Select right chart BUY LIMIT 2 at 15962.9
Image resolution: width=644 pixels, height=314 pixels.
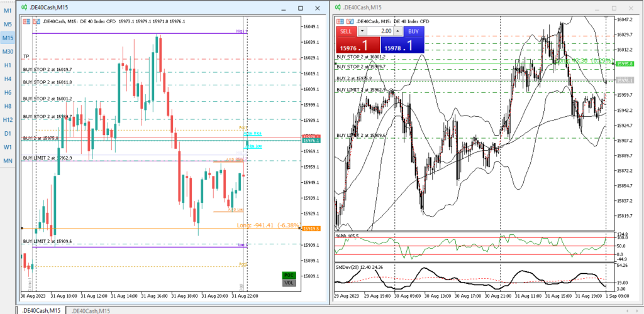(x=361, y=89)
